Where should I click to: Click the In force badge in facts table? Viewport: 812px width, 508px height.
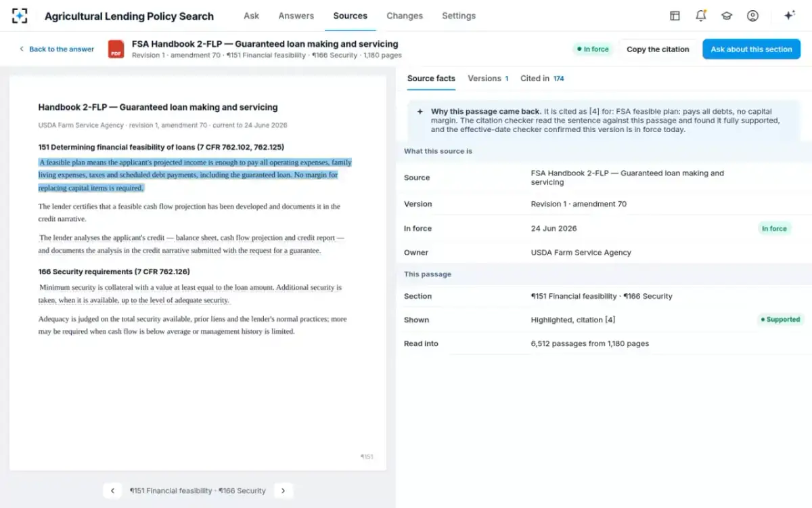(x=774, y=228)
